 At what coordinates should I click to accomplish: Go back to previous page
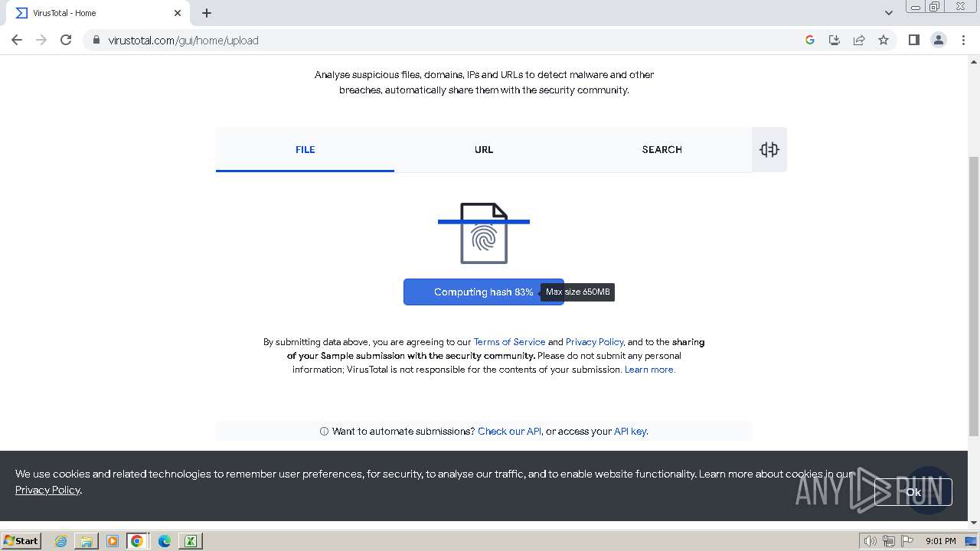17,40
